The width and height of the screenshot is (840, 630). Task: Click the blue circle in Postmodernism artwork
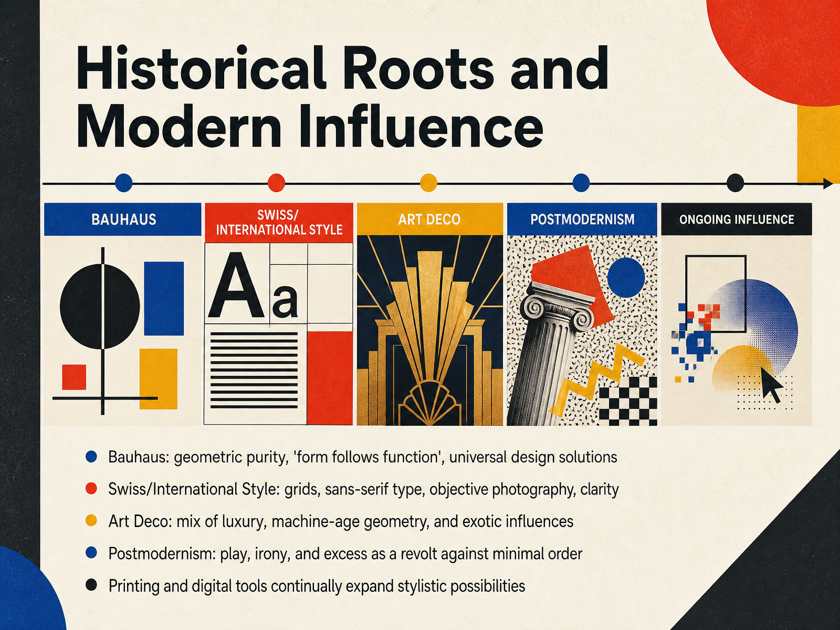626,278
